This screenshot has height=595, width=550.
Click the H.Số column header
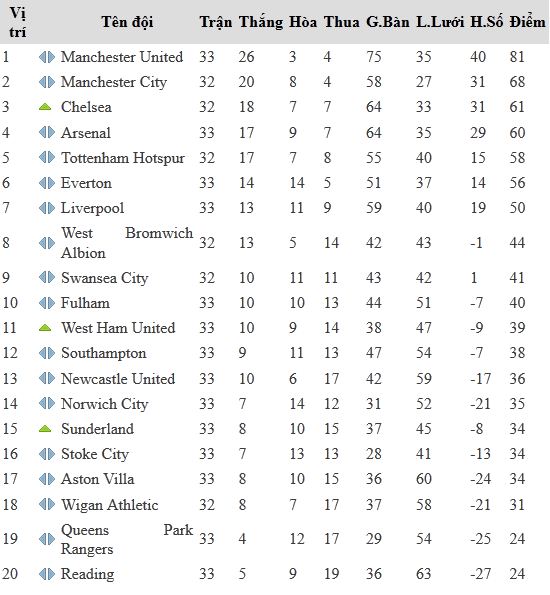487,22
